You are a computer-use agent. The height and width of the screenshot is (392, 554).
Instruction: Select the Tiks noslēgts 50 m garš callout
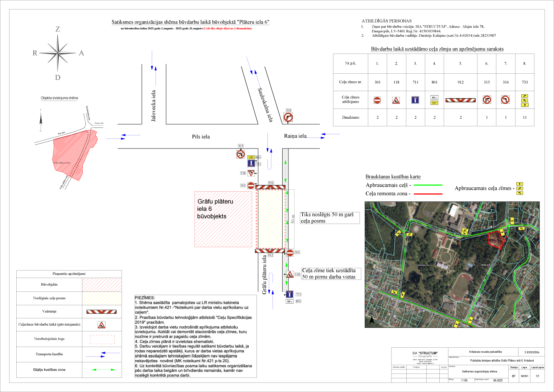[x=330, y=218]
